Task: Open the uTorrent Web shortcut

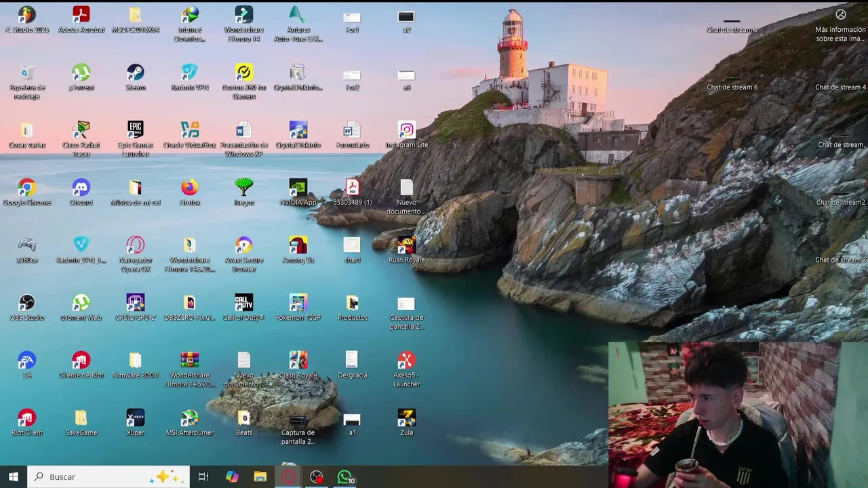Action: click(x=81, y=308)
